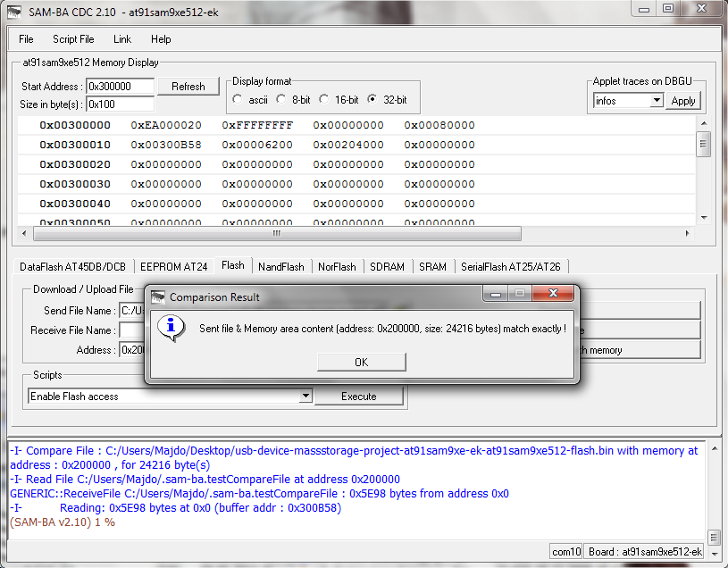Select ascii display format
Image resolution: width=728 pixels, height=568 pixels.
pyautogui.click(x=238, y=99)
